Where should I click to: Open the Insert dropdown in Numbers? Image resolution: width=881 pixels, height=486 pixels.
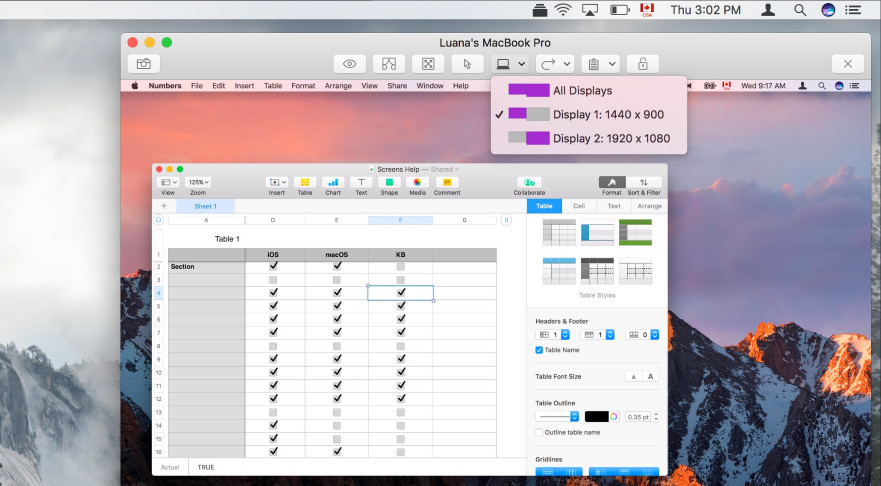click(277, 182)
